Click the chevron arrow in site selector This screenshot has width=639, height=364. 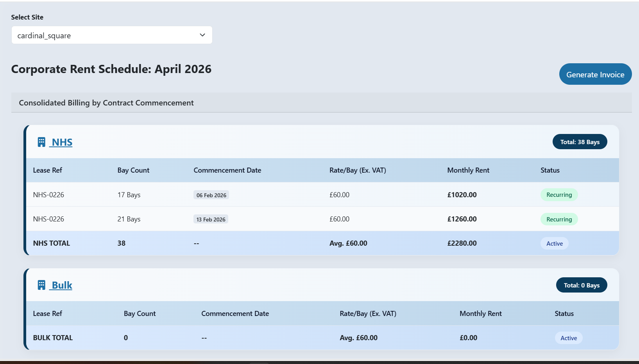pos(202,35)
